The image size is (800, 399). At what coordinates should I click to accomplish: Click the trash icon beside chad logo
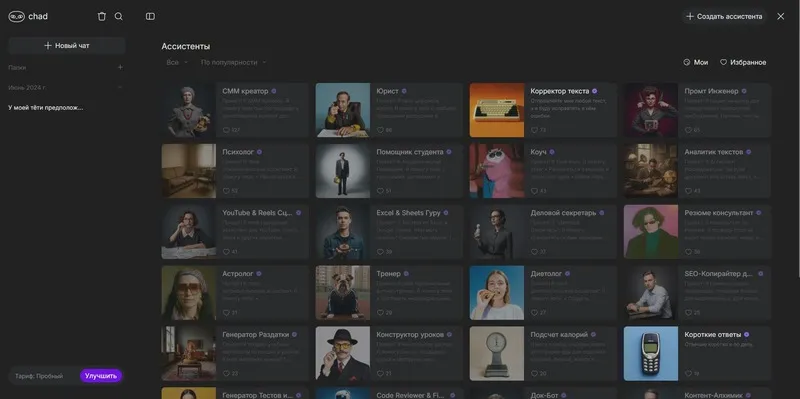pyautogui.click(x=102, y=16)
